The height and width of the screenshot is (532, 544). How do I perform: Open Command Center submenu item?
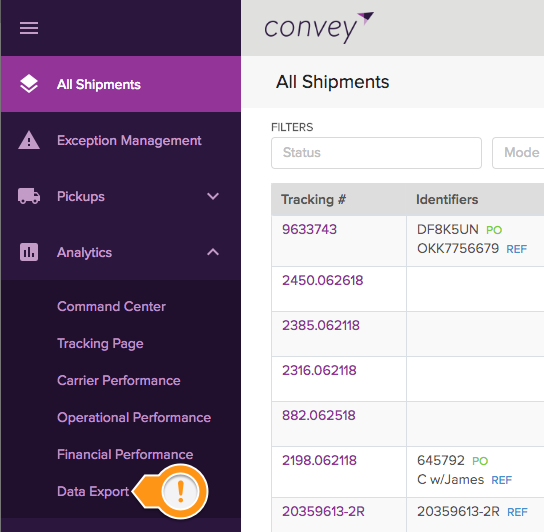tap(111, 306)
